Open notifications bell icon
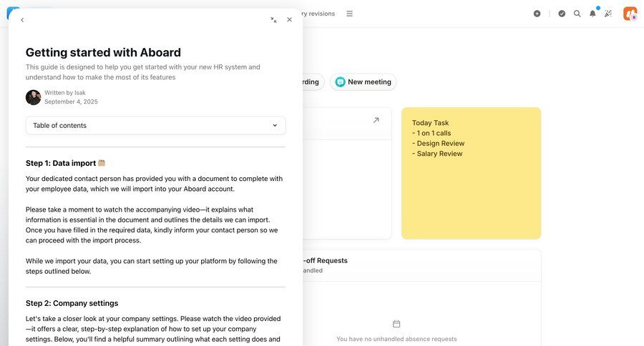The image size is (644, 346). (592, 14)
